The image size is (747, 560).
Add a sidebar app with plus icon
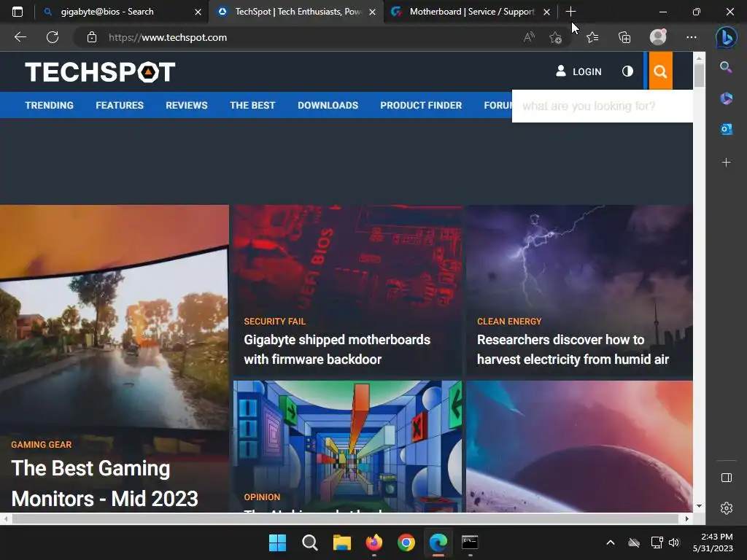coord(726,163)
